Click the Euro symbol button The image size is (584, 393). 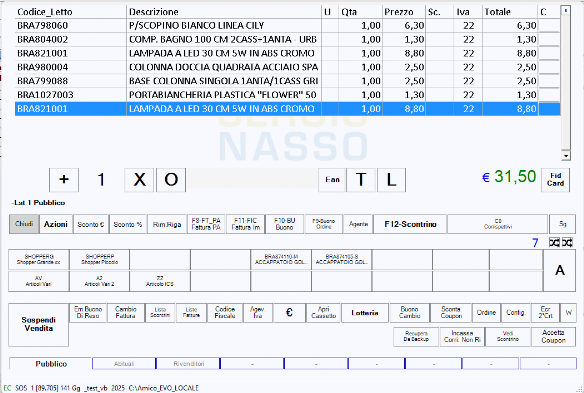coord(289,313)
